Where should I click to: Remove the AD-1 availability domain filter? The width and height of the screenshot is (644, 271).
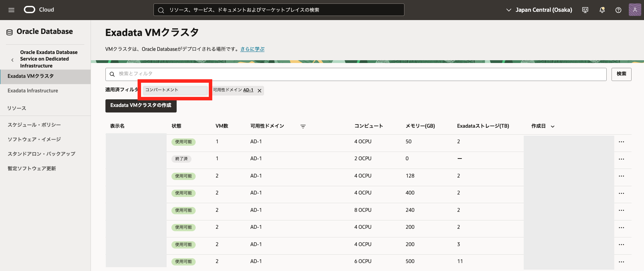259,91
